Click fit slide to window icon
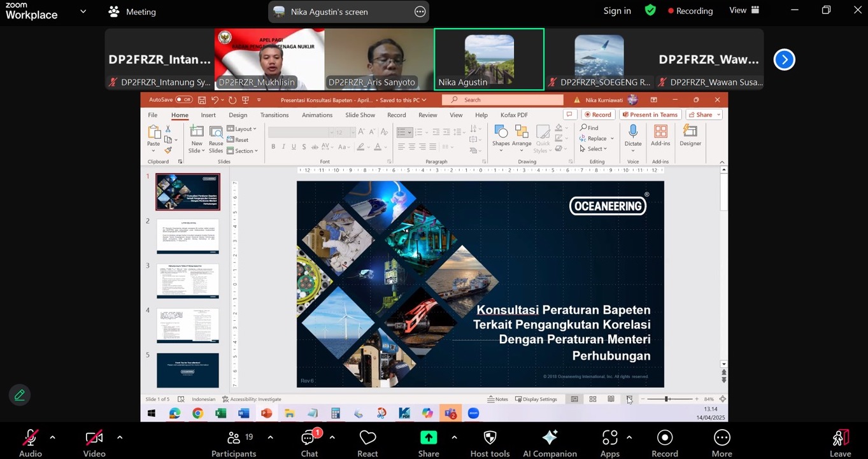The image size is (868, 459). point(722,399)
